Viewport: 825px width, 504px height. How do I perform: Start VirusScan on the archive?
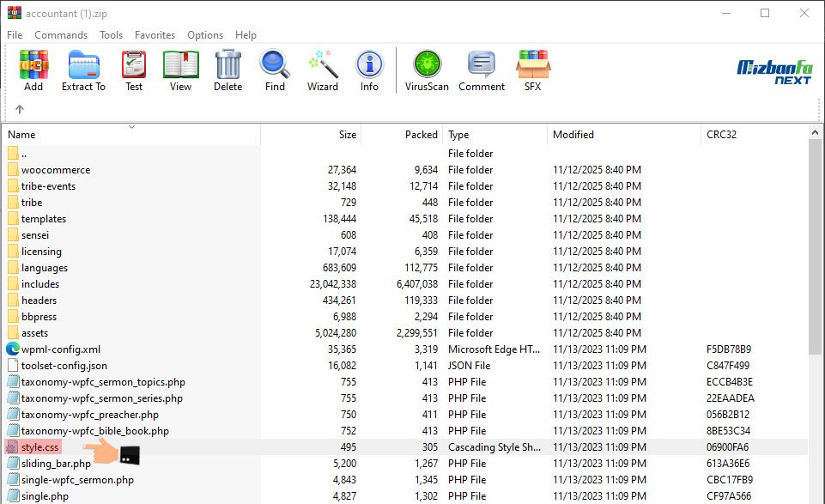427,69
